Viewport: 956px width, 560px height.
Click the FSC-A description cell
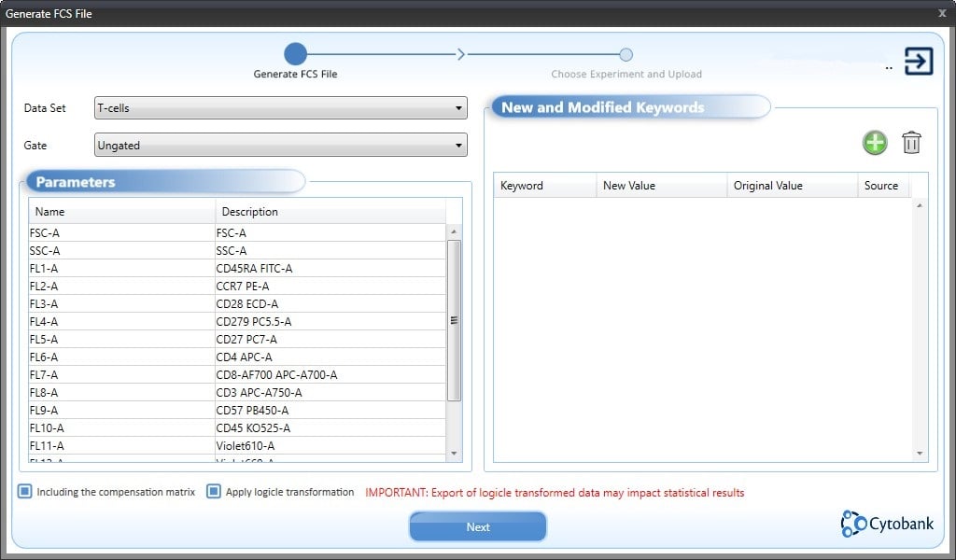(330, 232)
